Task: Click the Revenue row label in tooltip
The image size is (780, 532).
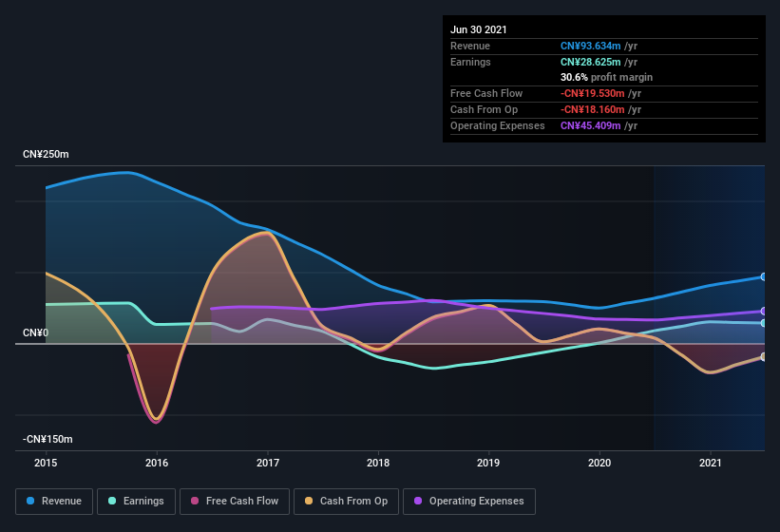Action: coord(470,46)
